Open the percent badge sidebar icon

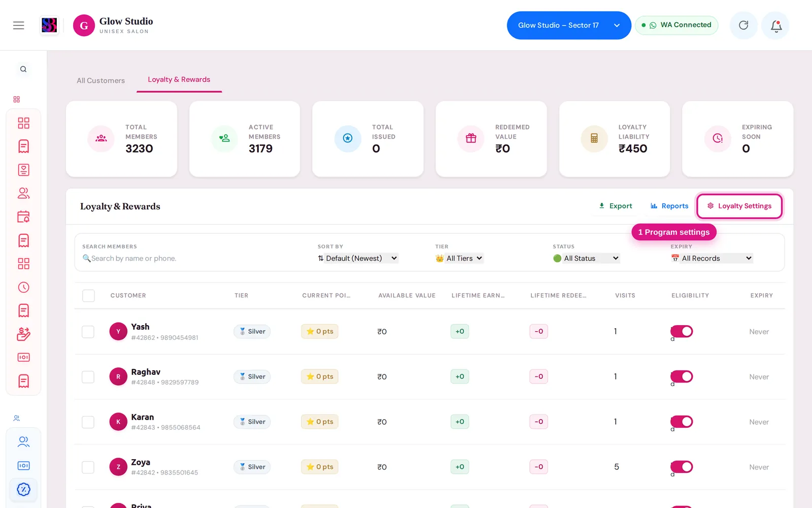(x=23, y=490)
